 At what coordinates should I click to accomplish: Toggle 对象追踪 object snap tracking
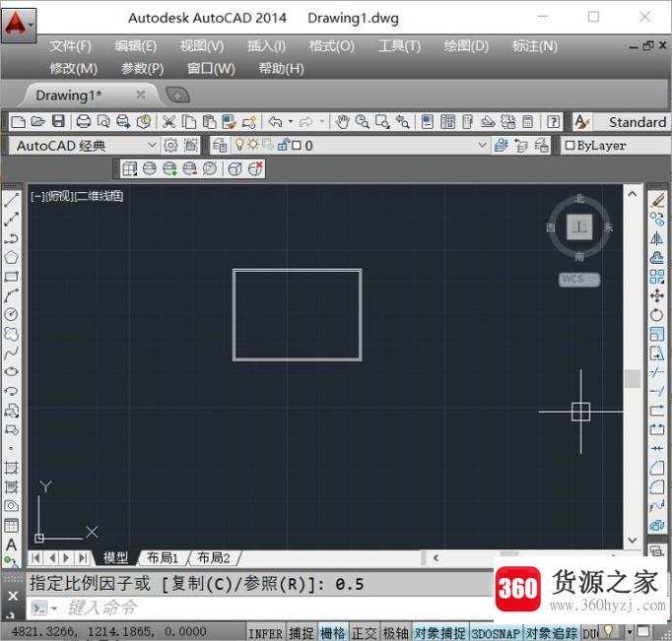pyautogui.click(x=552, y=633)
